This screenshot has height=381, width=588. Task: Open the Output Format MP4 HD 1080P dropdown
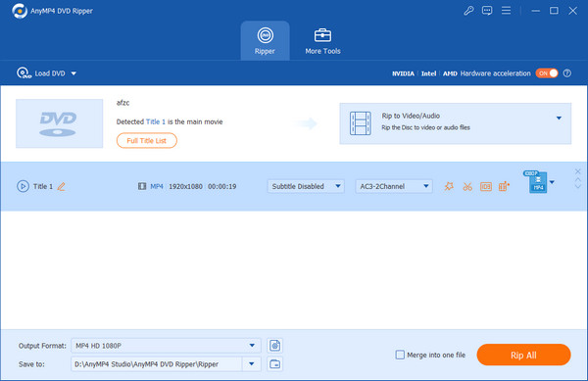pyautogui.click(x=166, y=346)
